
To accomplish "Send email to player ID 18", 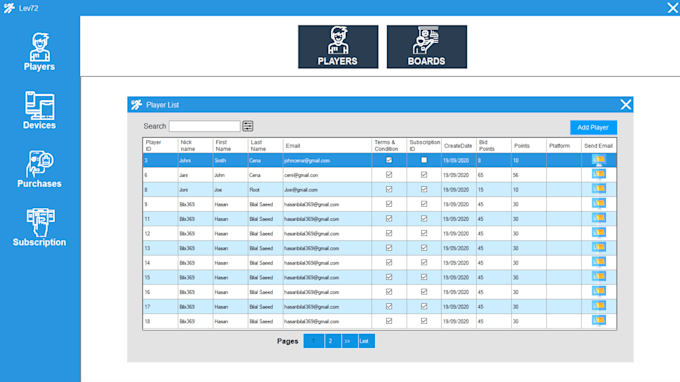I will (599, 321).
